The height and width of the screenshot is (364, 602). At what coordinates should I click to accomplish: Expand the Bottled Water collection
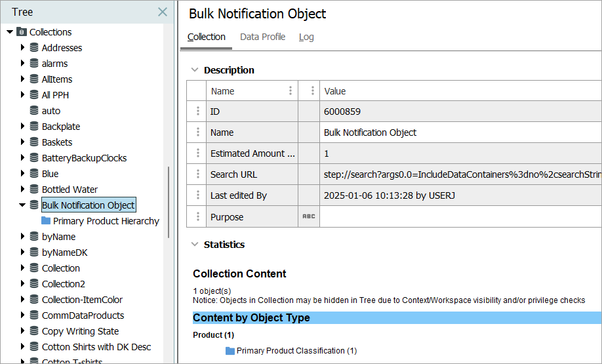[x=22, y=190]
